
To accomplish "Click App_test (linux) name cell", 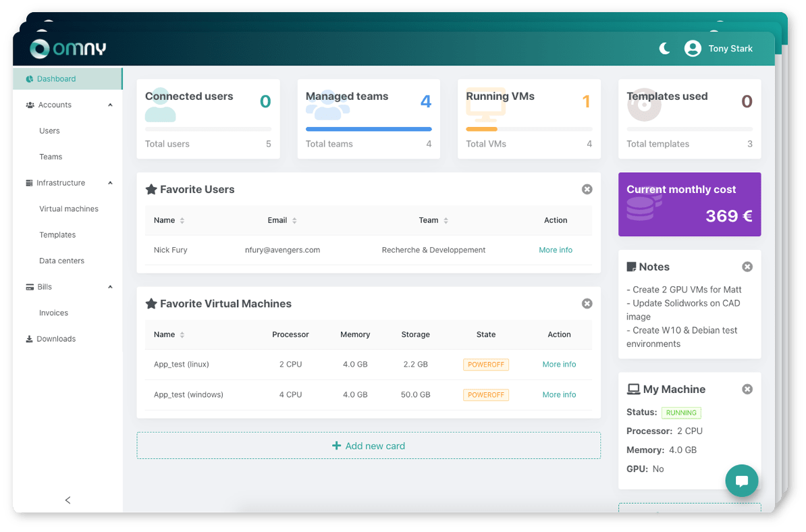I will pyautogui.click(x=181, y=364).
